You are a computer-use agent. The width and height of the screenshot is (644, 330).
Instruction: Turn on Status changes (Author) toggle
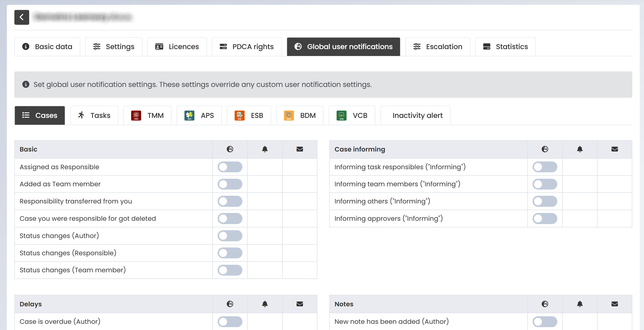click(x=230, y=236)
